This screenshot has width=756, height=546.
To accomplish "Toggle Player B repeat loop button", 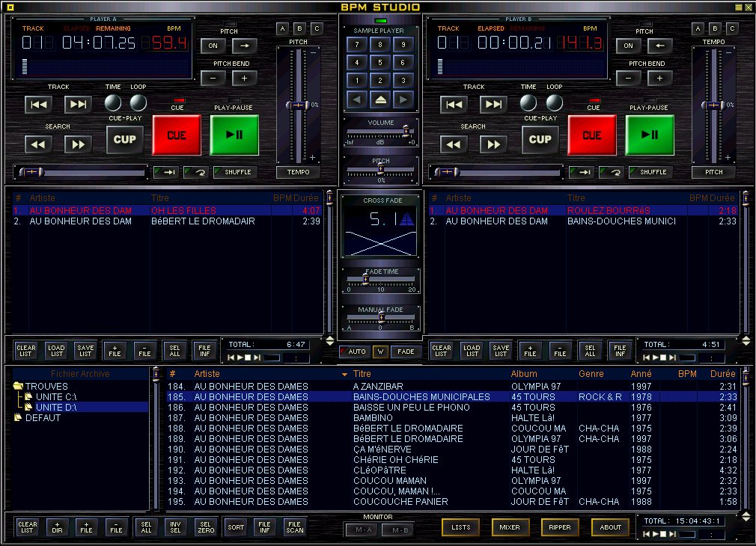I will (x=612, y=172).
